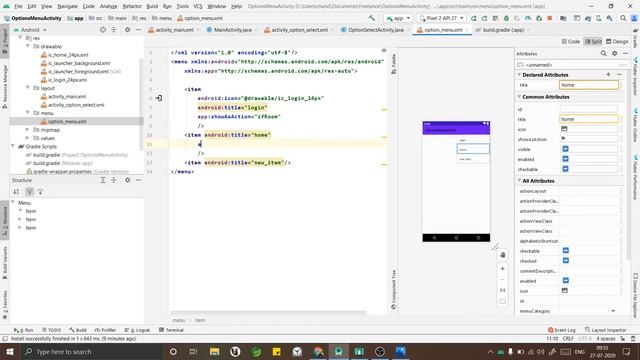Open the Profiler tool window
The image size is (640, 360).
point(105,330)
